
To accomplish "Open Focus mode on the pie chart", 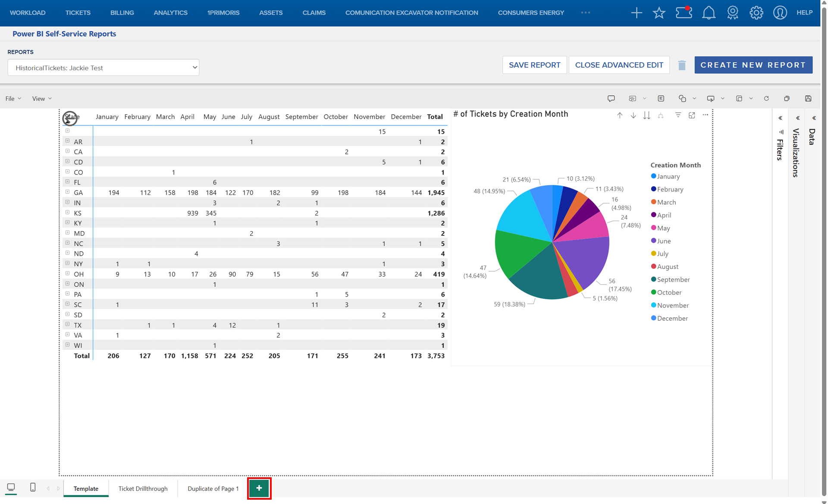I will pos(692,115).
